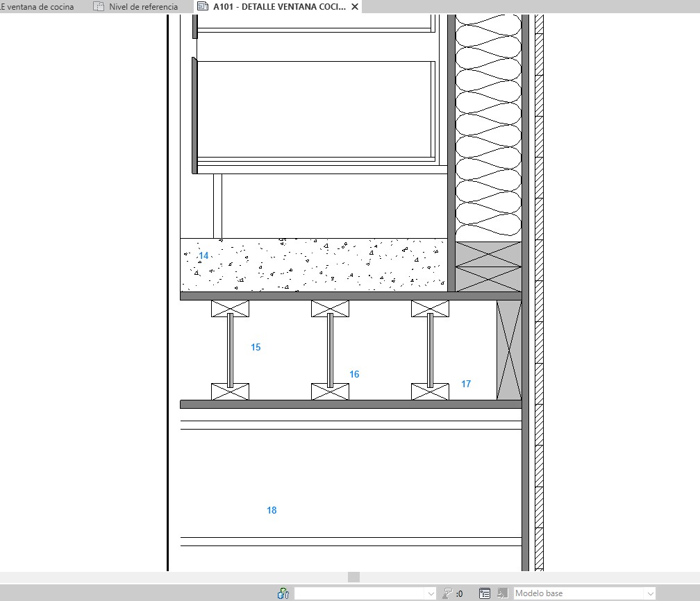Close the A101 sheet tab
This screenshot has width=700, height=601.
pos(355,7)
